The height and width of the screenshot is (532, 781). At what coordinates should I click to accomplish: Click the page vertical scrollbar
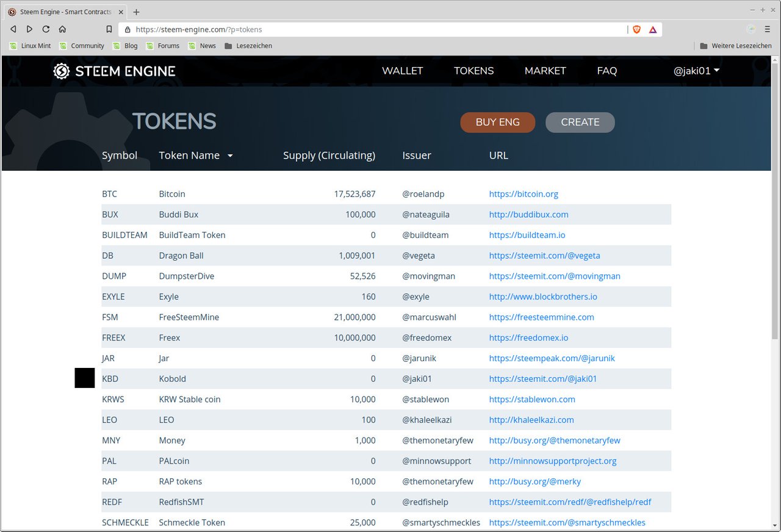[x=775, y=201]
